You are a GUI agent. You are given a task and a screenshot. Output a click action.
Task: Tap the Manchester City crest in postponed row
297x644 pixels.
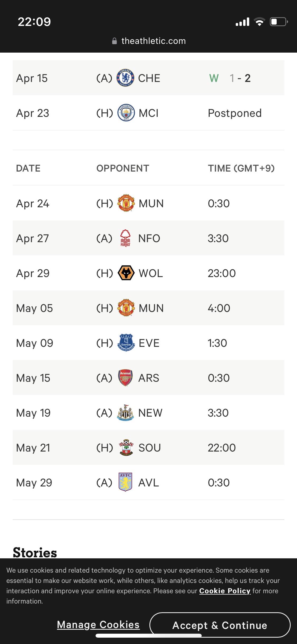click(126, 113)
